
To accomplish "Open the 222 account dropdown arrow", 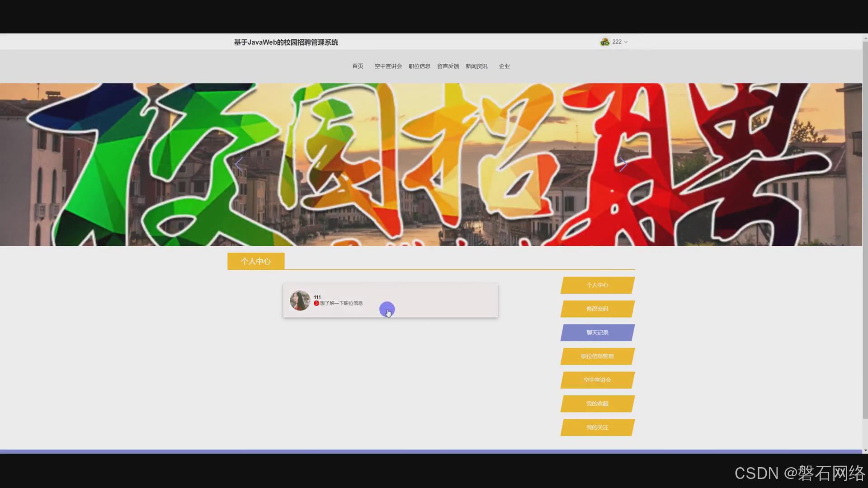I will 626,42.
